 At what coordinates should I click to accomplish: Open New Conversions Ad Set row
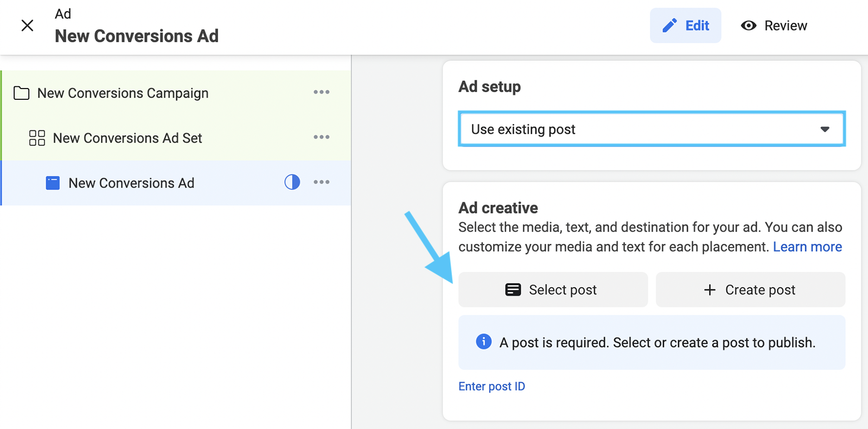pos(176,138)
